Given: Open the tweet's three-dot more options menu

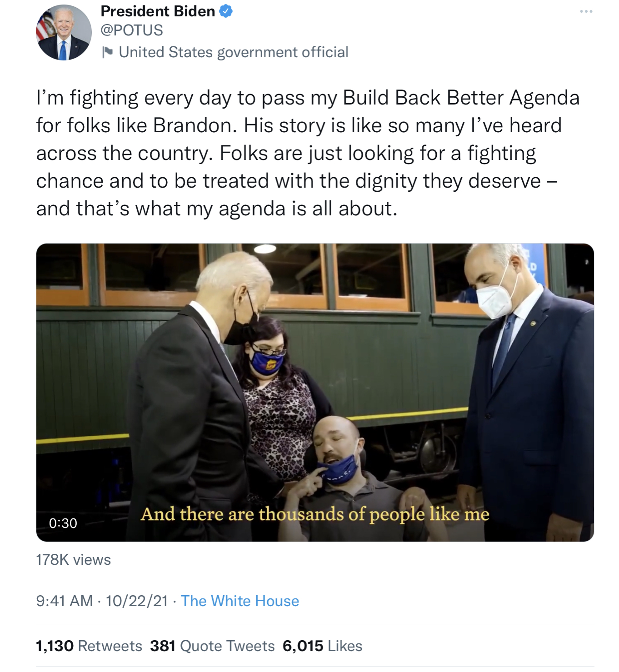Looking at the screenshot, I should 586,11.
